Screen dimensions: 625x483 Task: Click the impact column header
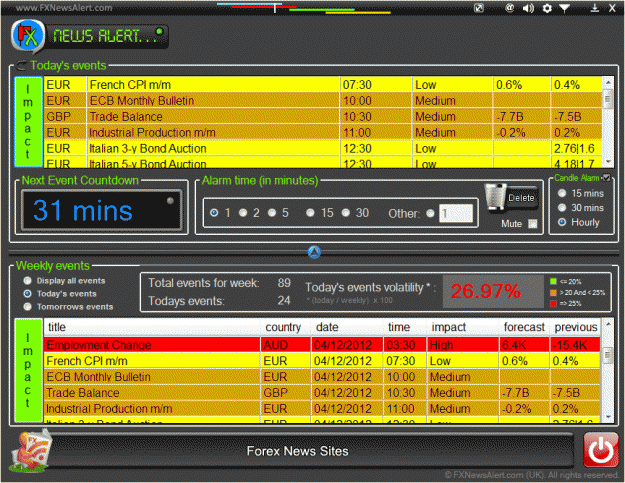[x=463, y=327]
